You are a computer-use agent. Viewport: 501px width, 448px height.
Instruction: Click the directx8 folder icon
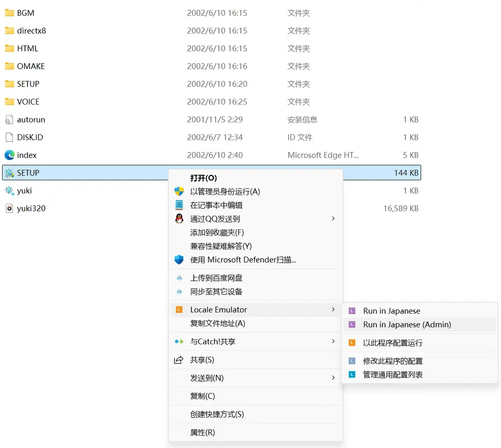9,31
